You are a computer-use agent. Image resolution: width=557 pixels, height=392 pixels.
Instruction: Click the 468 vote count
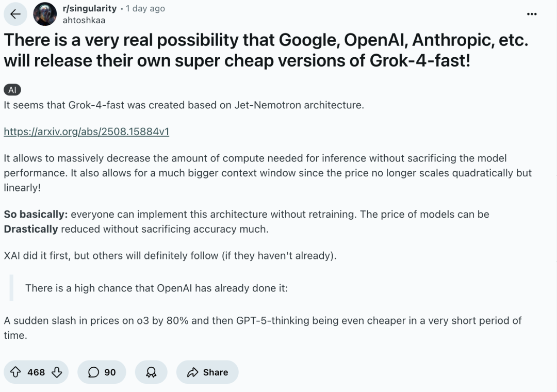[36, 372]
